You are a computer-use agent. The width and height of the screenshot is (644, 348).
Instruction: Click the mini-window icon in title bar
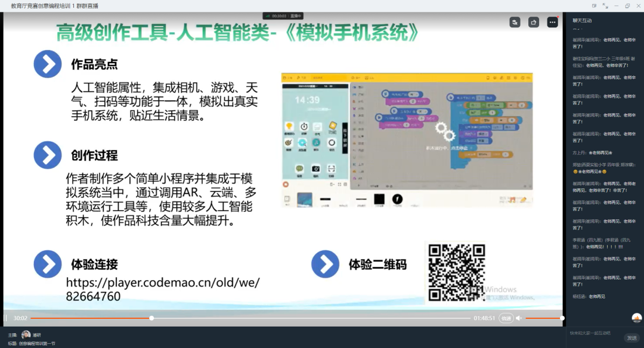tap(594, 5)
